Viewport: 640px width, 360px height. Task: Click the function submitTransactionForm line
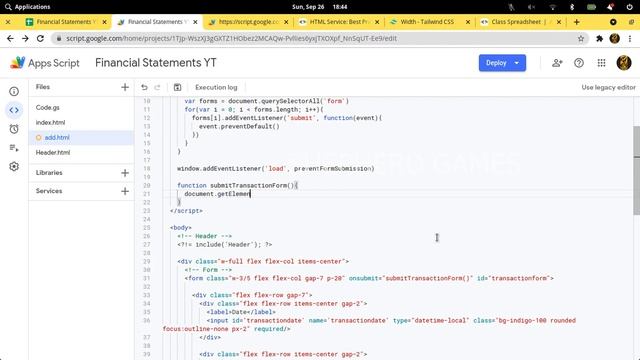click(x=238, y=185)
